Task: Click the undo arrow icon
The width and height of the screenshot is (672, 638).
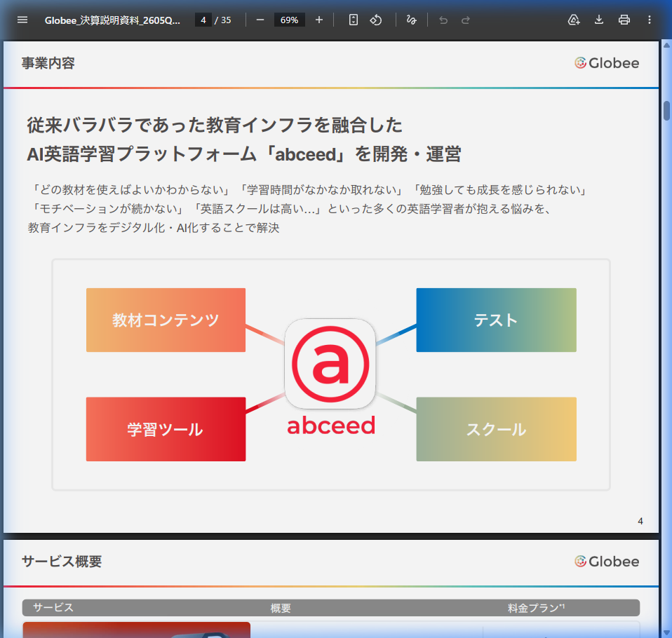Action: coord(443,20)
